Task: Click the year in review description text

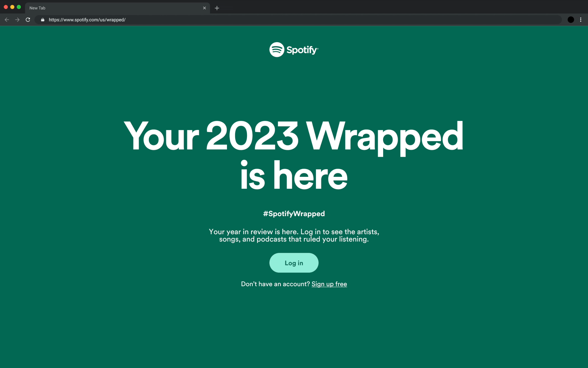Action: coord(294,235)
